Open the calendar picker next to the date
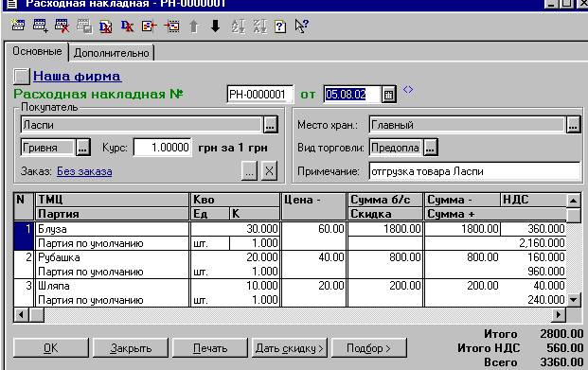 pos(388,94)
